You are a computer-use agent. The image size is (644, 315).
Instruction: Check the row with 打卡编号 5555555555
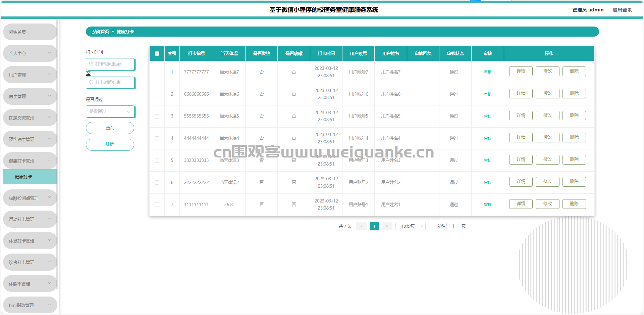coord(157,116)
